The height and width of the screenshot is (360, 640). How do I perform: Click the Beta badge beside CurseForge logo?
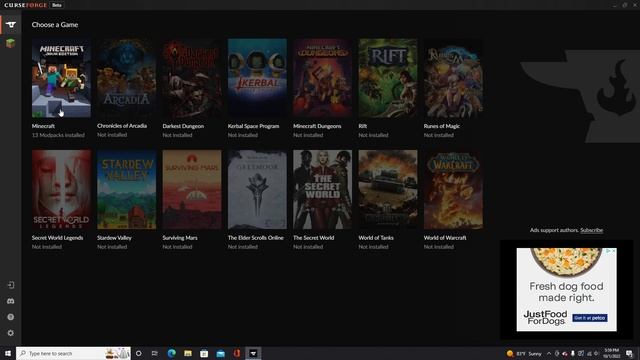tap(57, 5)
